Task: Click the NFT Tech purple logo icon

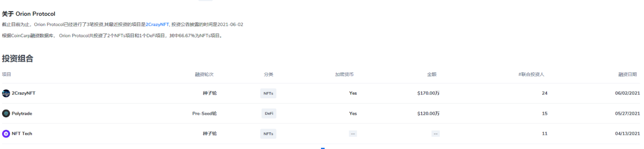Action: 6,134
